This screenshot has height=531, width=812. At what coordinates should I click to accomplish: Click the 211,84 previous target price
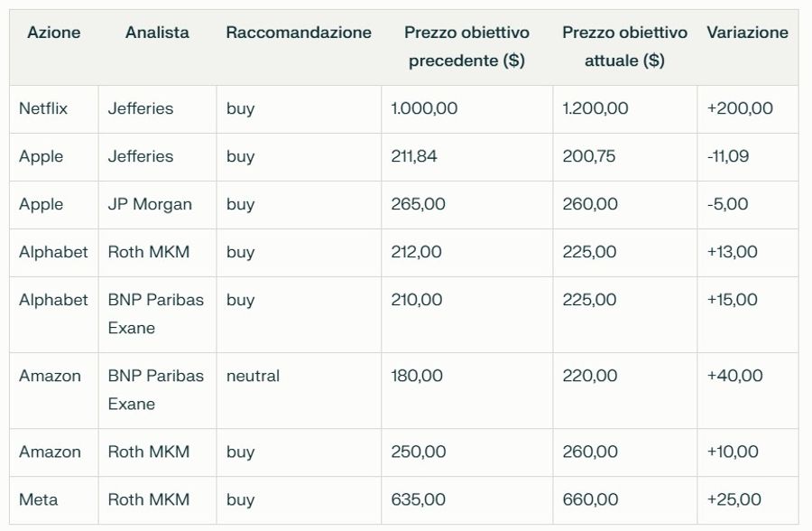pos(414,156)
